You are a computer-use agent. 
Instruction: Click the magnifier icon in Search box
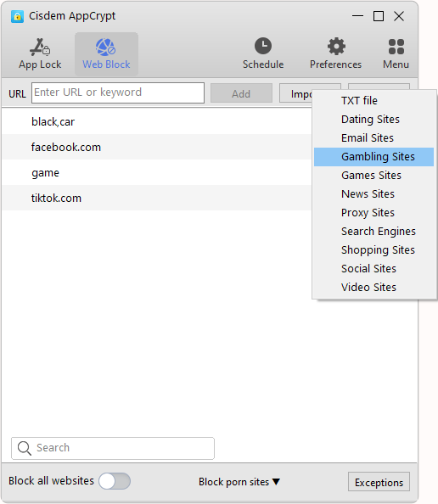click(x=25, y=448)
